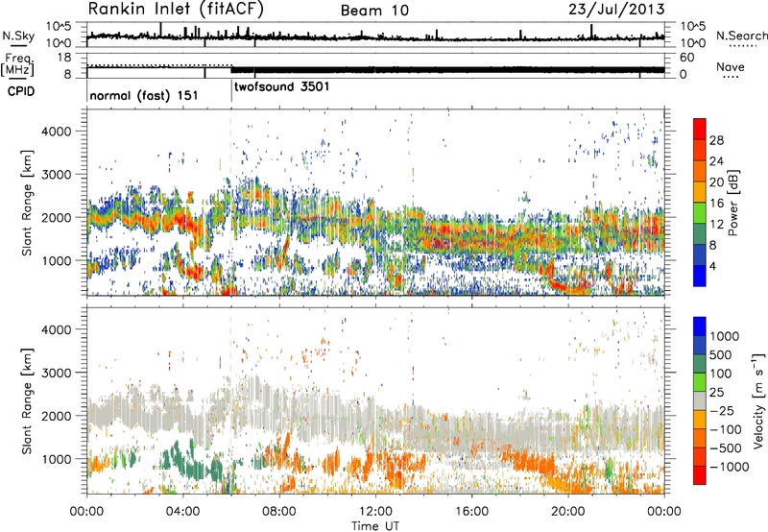Screen dimensions: 768x532
Task: Click the blue bottom of power colorbar
Action: tap(700, 277)
